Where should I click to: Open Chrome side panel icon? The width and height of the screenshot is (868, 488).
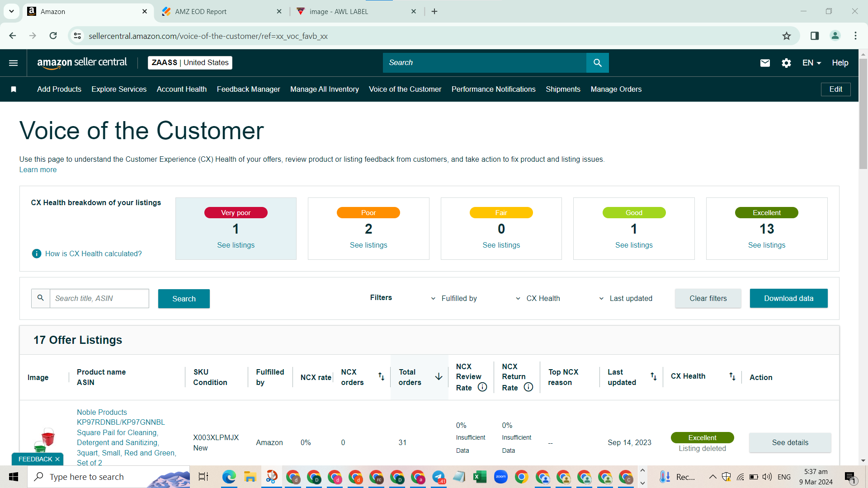815,36
